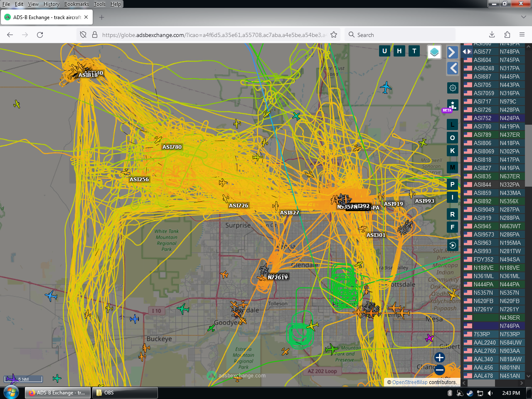The width and height of the screenshot is (532, 399).
Task: Click the browser Search field
Action: [400, 35]
